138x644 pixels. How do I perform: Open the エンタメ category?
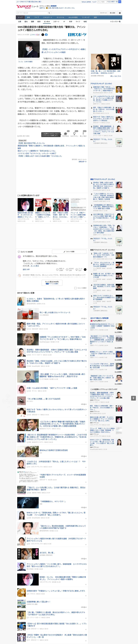click(x=47, y=21)
